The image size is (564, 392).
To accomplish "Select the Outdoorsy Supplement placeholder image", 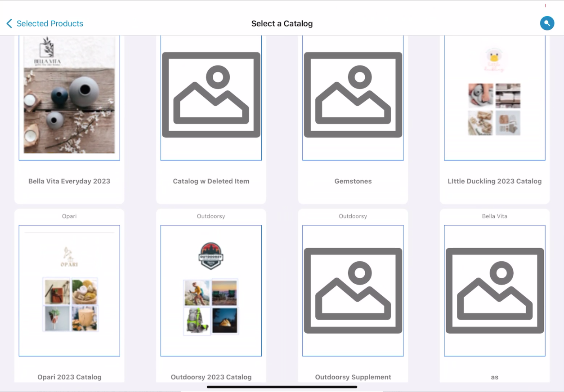I will pyautogui.click(x=353, y=291).
